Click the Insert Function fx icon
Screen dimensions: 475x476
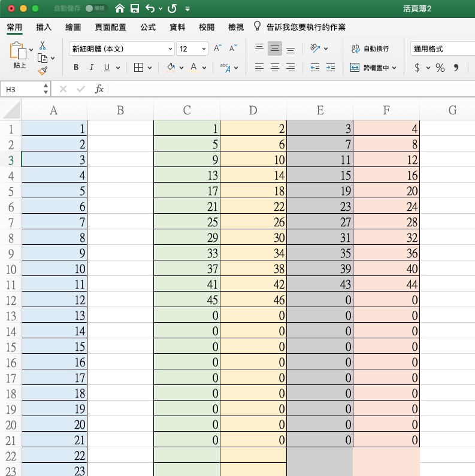pyautogui.click(x=99, y=89)
